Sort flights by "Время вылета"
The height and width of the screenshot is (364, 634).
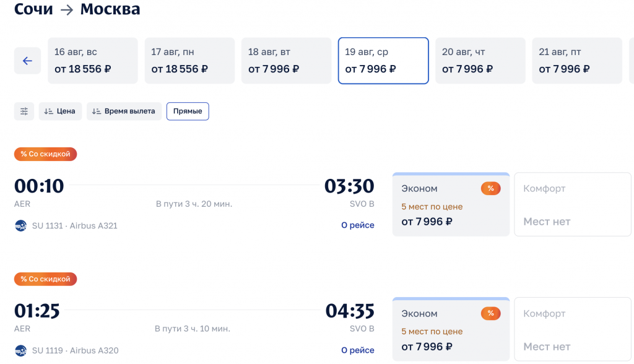[x=124, y=111]
